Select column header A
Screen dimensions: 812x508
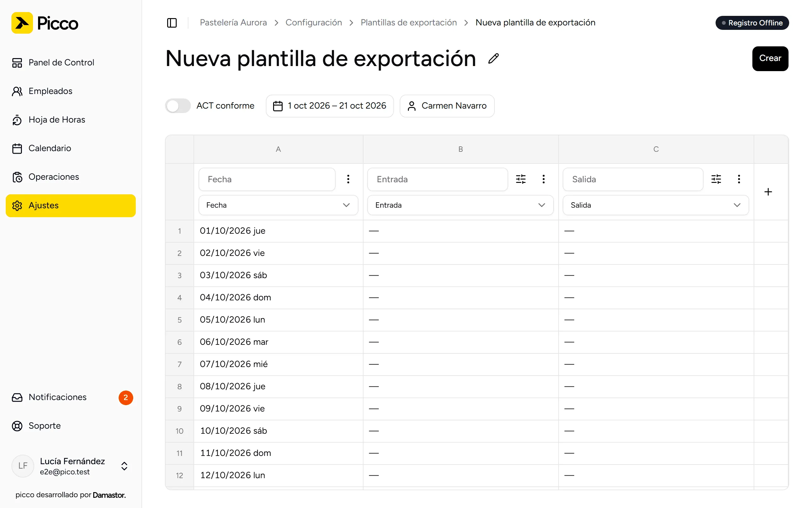(278, 149)
